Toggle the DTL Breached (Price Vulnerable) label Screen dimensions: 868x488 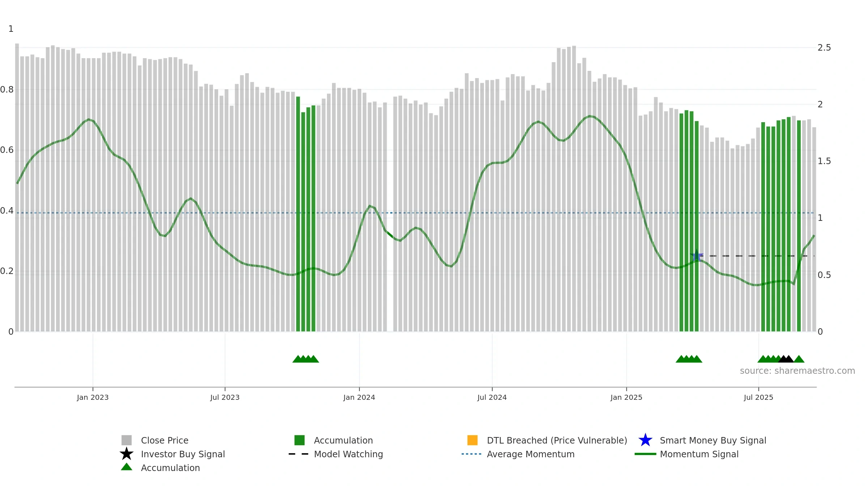coord(557,440)
